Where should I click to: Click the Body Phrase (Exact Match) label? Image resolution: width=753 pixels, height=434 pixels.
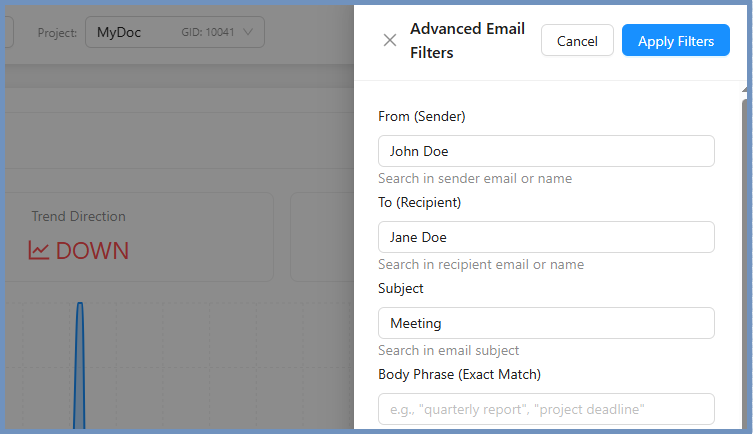pos(459,374)
